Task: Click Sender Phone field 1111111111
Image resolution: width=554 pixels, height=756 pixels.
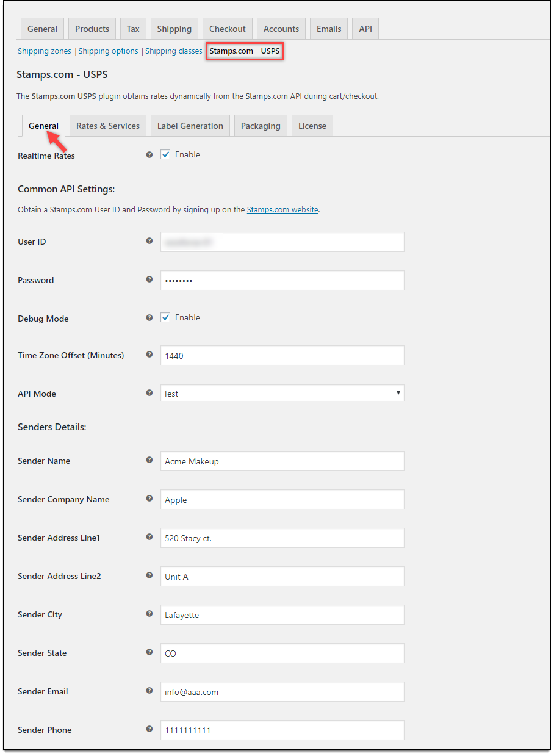Action: [x=282, y=730]
